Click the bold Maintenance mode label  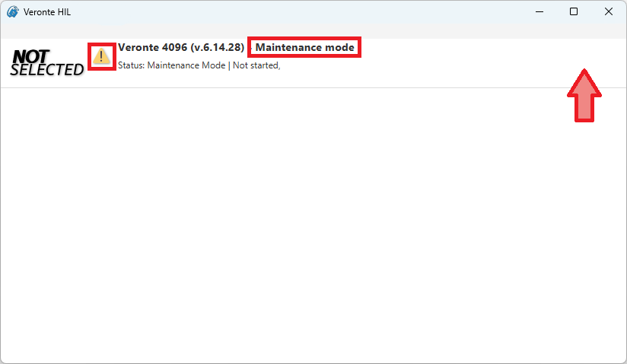tap(304, 47)
